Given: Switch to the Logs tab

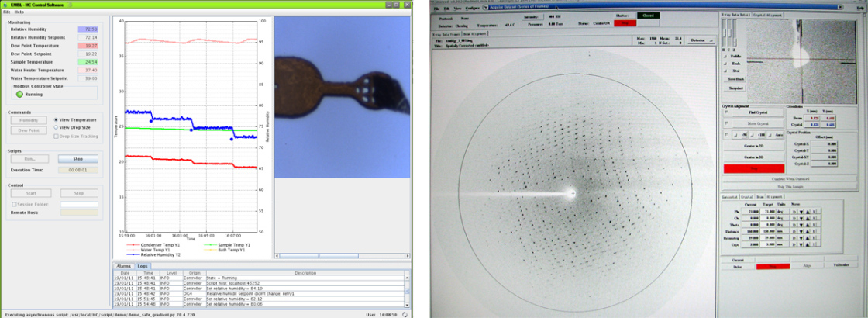Looking at the screenshot, I should click(143, 266).
